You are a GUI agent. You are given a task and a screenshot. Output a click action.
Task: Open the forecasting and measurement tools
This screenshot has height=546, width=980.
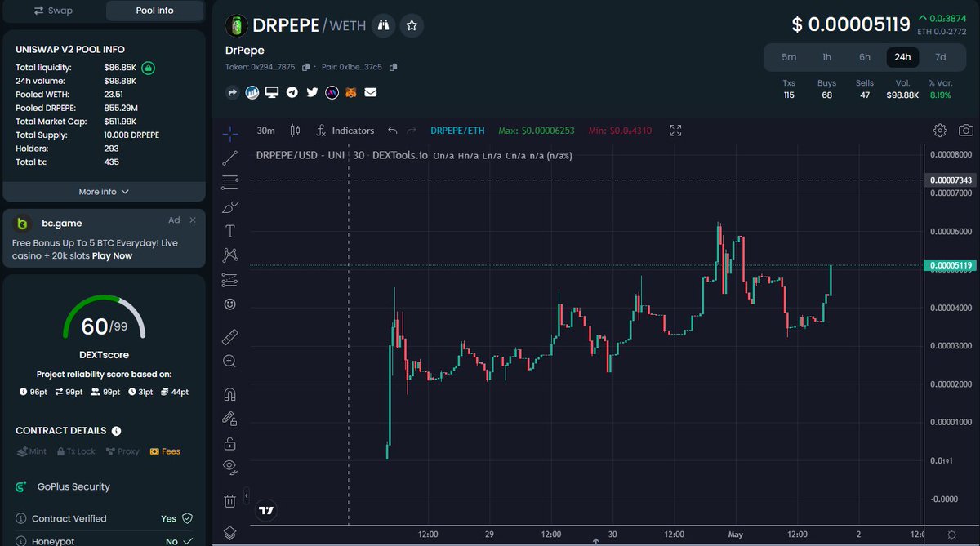[230, 280]
